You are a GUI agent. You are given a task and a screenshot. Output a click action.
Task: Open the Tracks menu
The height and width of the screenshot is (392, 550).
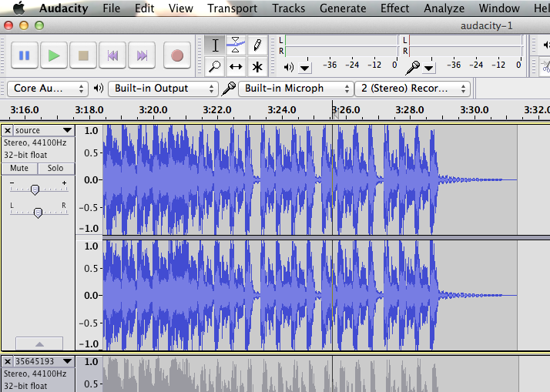click(x=288, y=8)
